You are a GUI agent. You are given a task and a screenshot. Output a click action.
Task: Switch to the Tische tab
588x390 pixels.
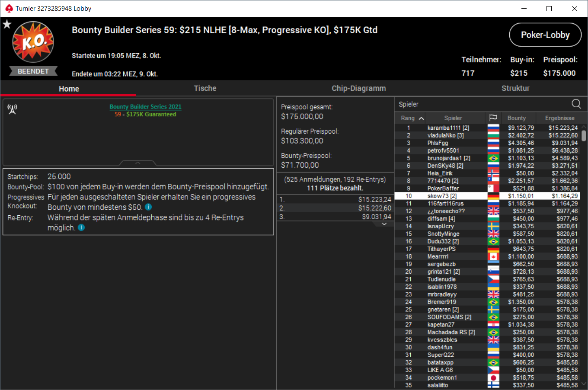205,88
